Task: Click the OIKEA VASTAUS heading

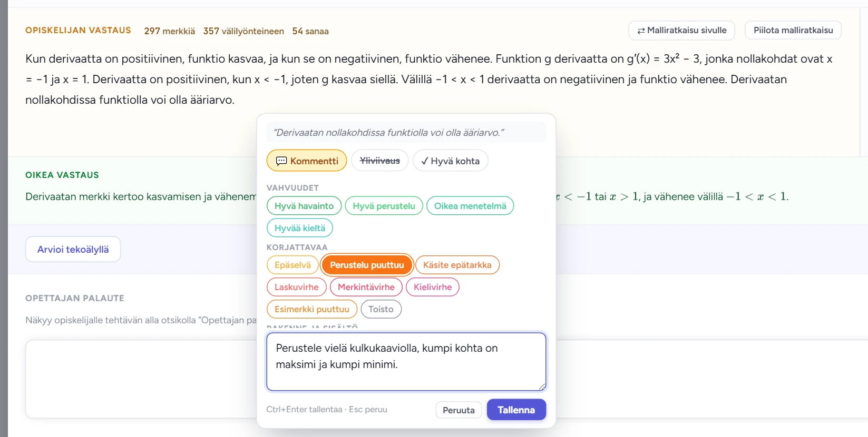Action: pos(62,175)
